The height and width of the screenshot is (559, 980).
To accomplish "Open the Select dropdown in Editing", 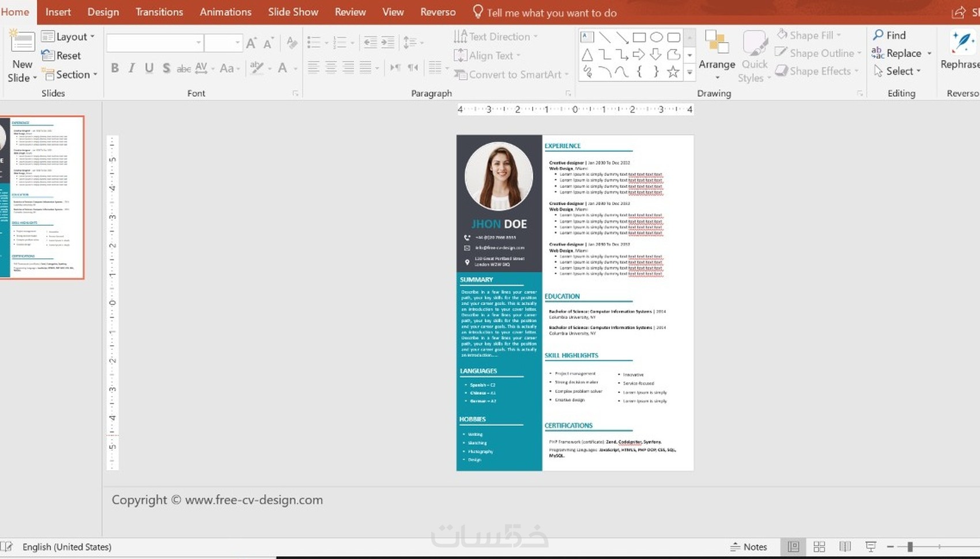I will click(x=896, y=71).
